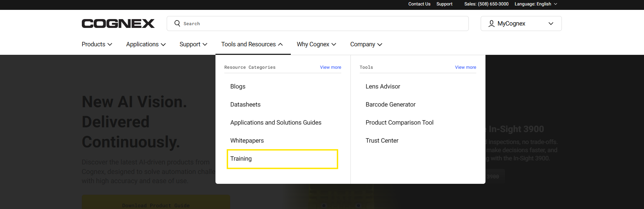The width and height of the screenshot is (644, 209).
Task: Select the Whitepapers menu entry
Action: click(247, 141)
